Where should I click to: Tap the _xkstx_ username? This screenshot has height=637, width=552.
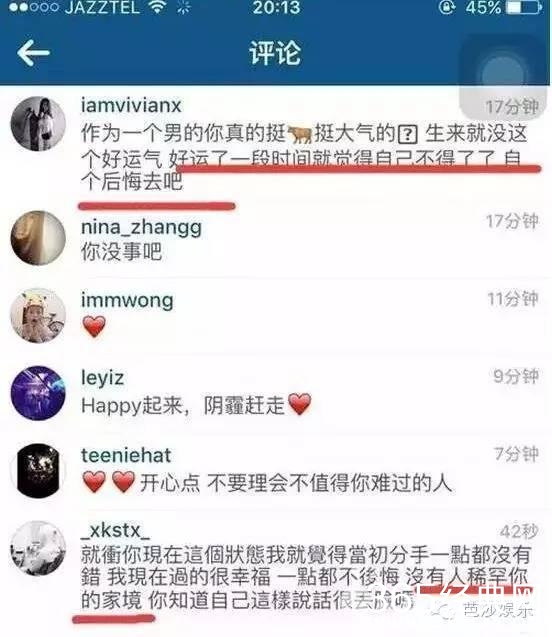coord(115,531)
